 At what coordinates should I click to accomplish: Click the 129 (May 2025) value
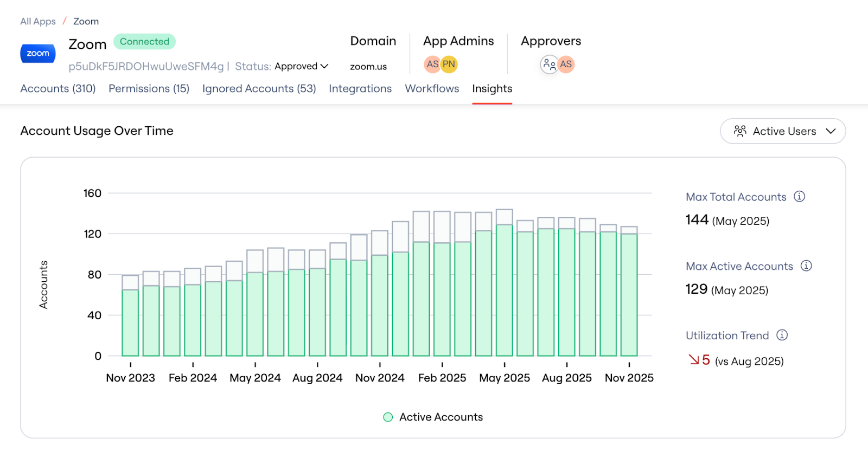tap(727, 289)
